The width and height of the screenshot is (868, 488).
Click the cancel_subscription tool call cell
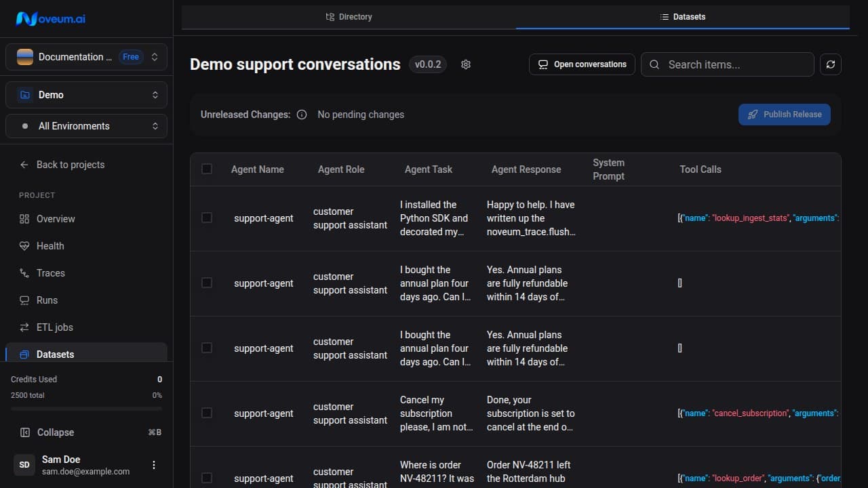pyautogui.click(x=759, y=413)
